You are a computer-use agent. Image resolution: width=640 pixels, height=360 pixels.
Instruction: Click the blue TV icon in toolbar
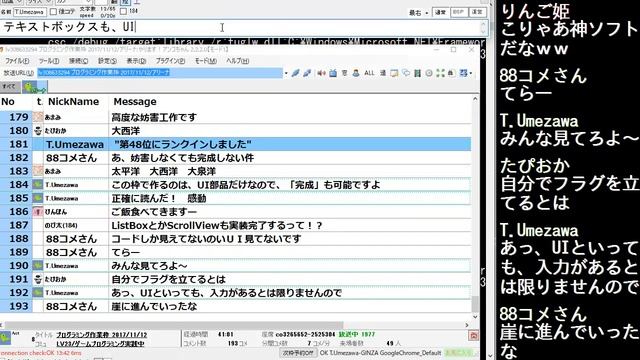pos(333,73)
